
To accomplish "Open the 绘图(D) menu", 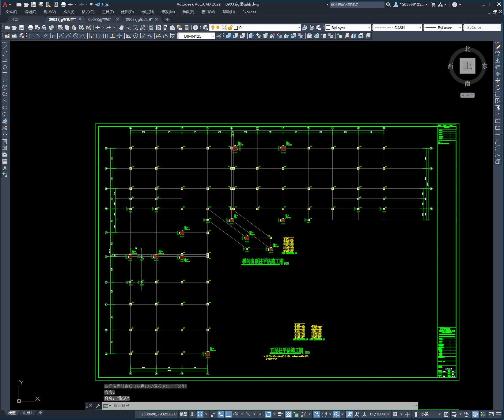I will coord(127,12).
